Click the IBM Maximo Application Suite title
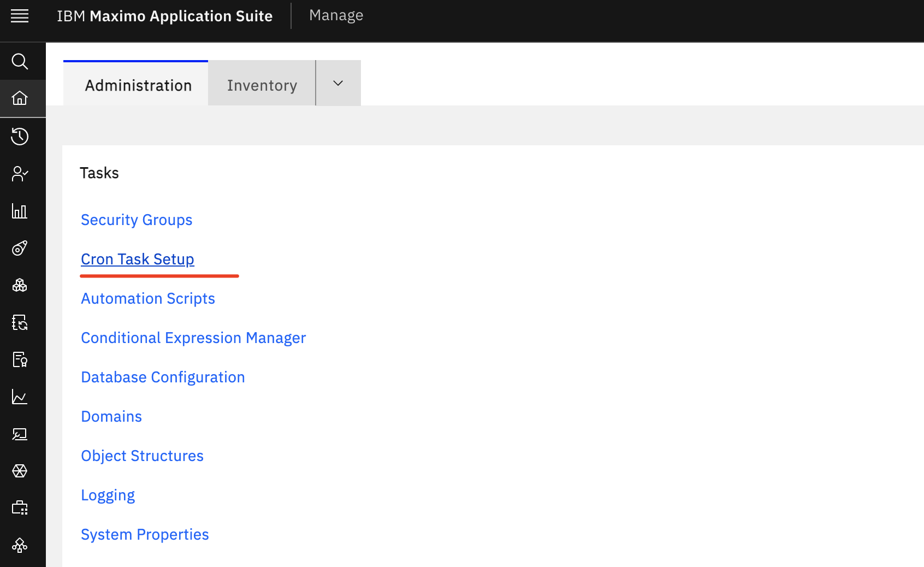This screenshot has width=924, height=567. click(164, 16)
